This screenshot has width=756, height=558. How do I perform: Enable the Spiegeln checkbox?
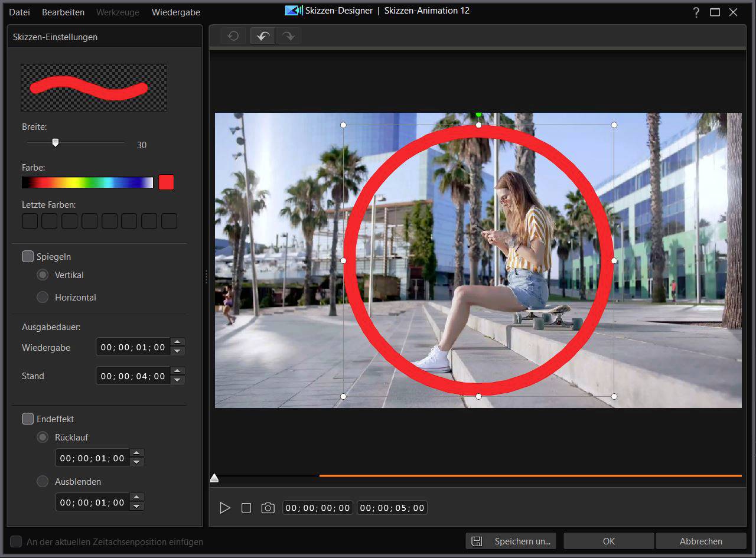pyautogui.click(x=28, y=256)
